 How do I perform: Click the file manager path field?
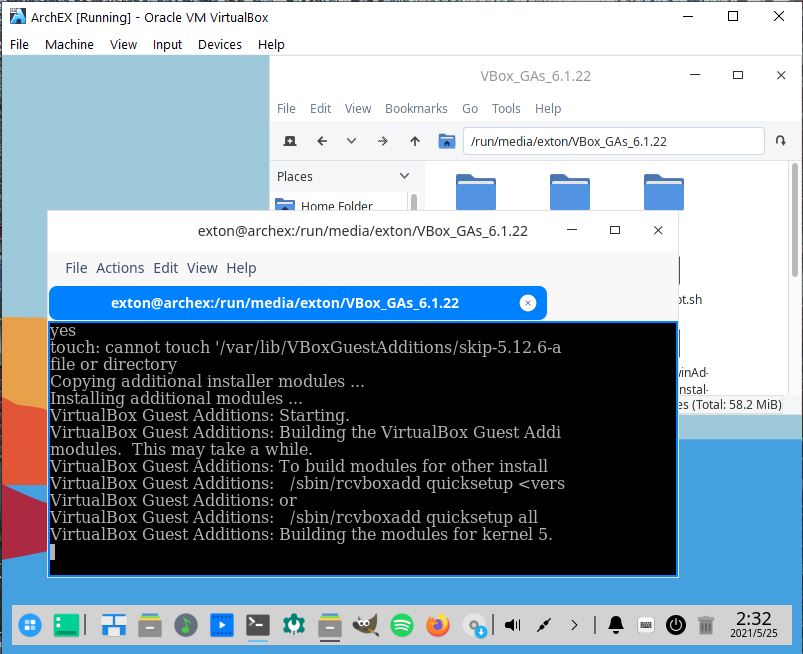click(614, 141)
